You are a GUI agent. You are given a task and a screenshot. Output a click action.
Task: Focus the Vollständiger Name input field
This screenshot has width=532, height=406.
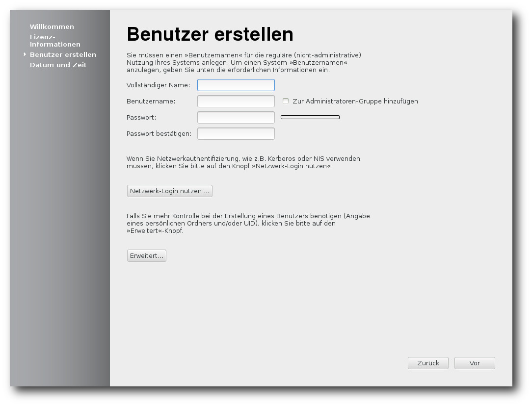click(236, 85)
